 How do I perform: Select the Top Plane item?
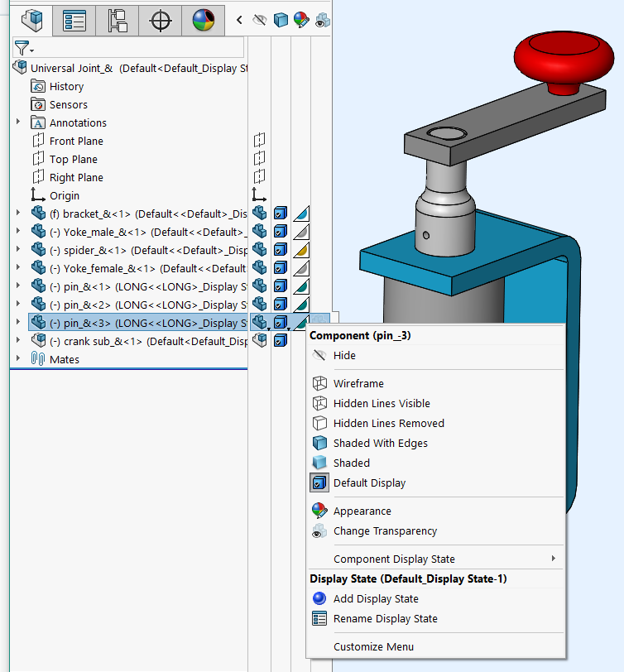click(x=65, y=160)
